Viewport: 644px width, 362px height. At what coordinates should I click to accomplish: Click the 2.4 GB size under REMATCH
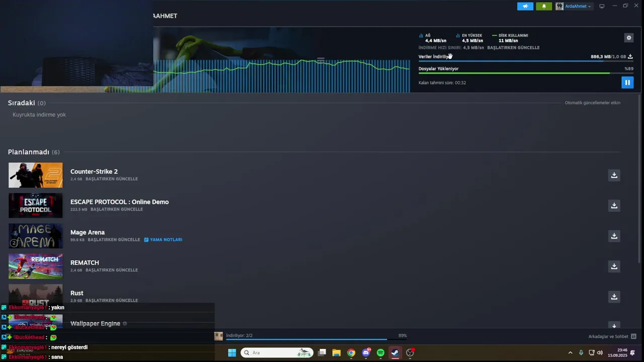pyautogui.click(x=76, y=270)
